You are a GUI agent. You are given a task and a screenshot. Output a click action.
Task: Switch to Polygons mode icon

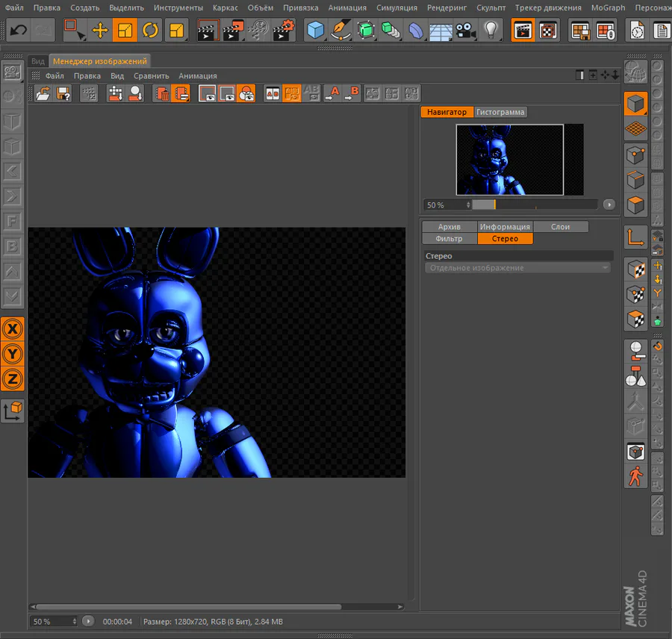[x=635, y=205]
